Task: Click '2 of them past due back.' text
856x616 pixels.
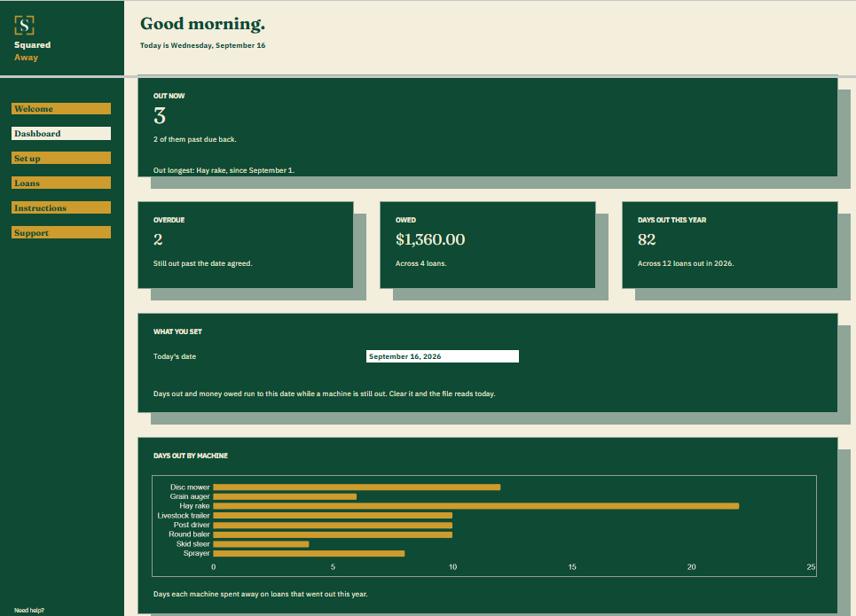Action: pos(195,139)
